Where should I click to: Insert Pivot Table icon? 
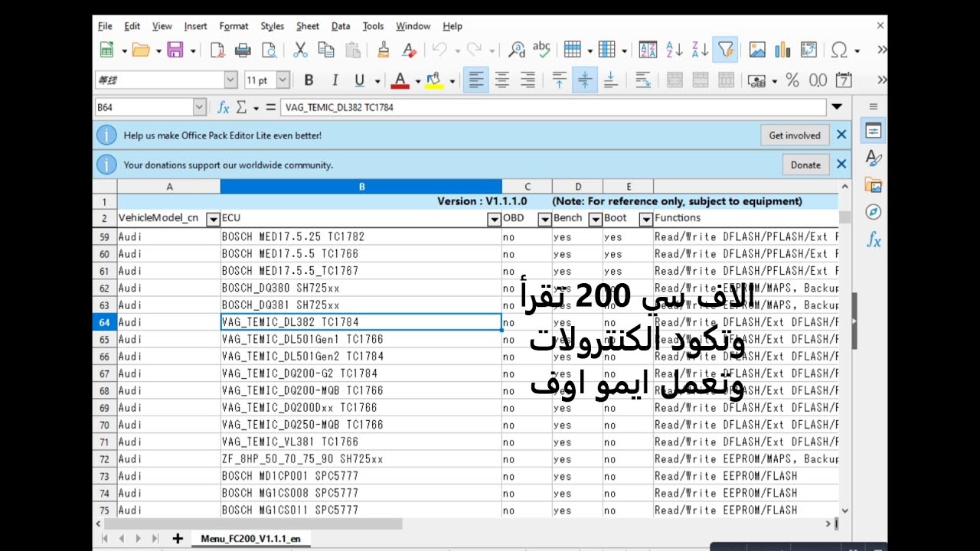tap(808, 50)
